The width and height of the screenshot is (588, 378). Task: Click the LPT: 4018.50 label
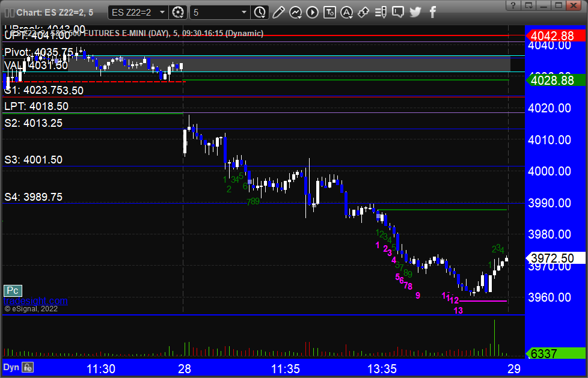(x=37, y=106)
